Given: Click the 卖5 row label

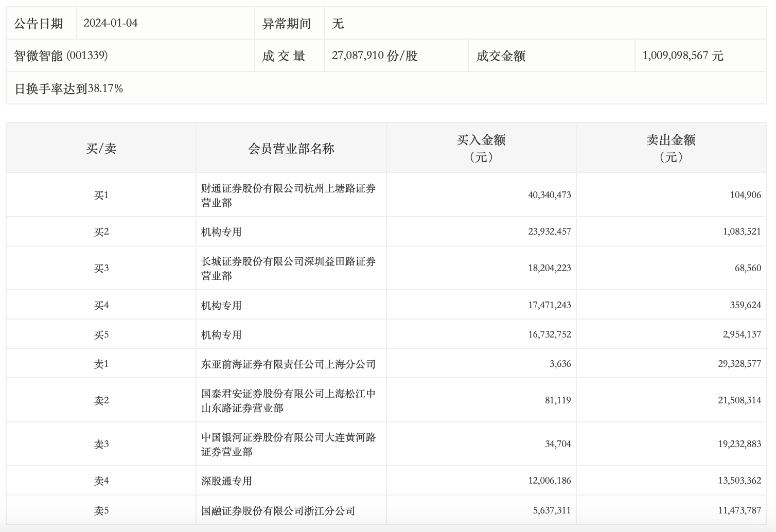Looking at the screenshot, I should coord(101,511).
